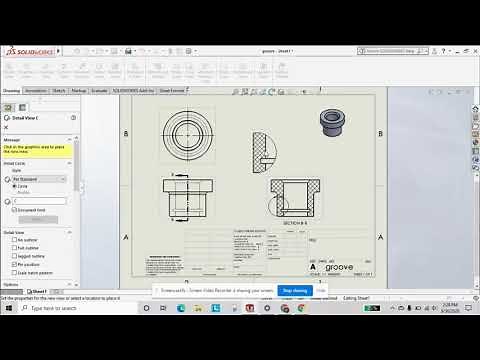Open Microsoft Edge from taskbar
This screenshot has height=360, width=480.
pos(181,308)
